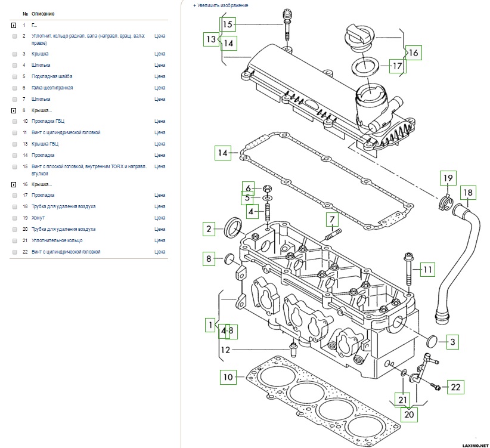Click callout 2 beside the shaft seal
490x448 pixels.
tap(209, 228)
